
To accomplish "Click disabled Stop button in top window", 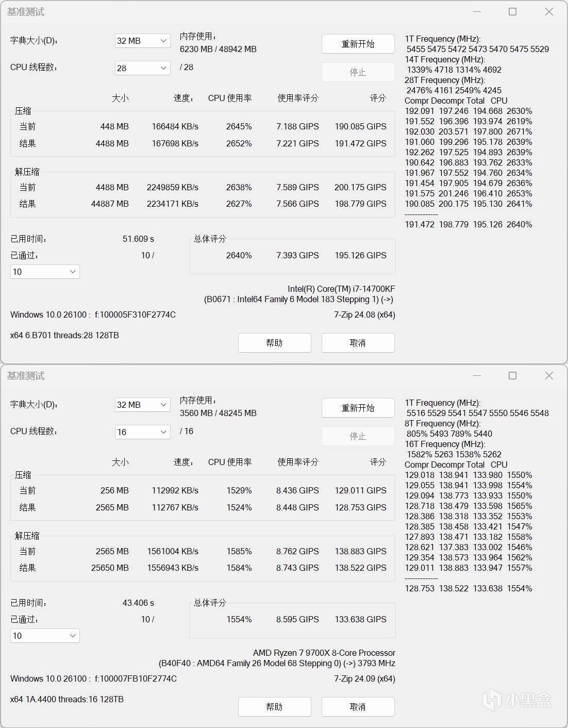I will coord(358,72).
